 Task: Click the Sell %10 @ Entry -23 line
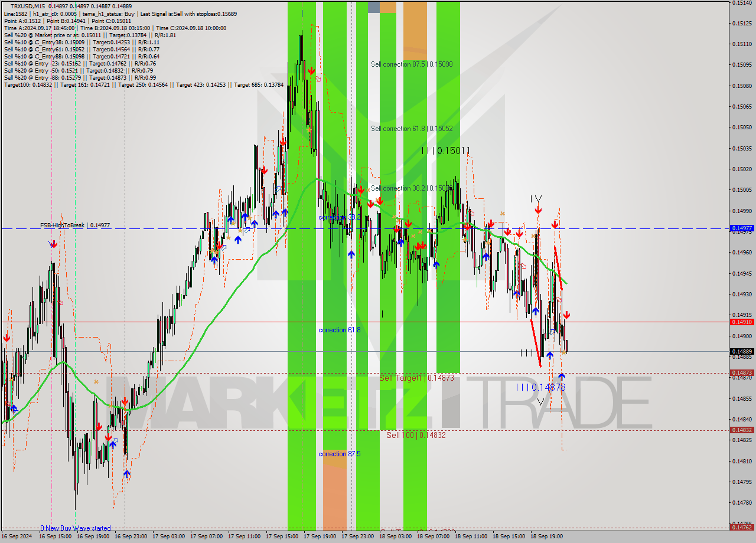pos(80,63)
